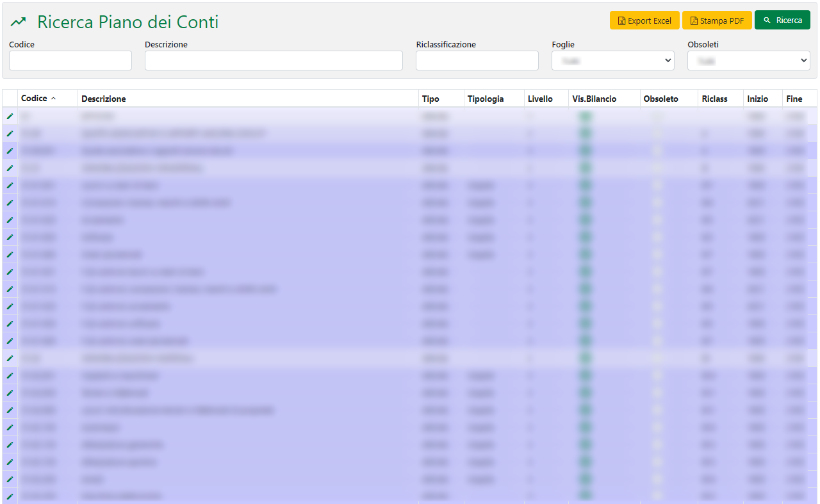The image size is (820, 504).
Task: Click the sort arrow on the Codice column
Action: [54, 99]
